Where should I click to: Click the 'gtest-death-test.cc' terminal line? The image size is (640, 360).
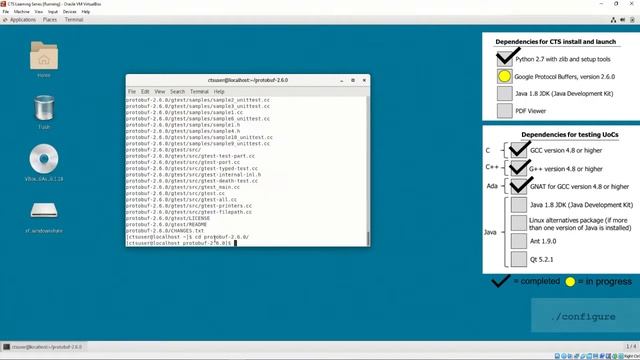[192, 181]
